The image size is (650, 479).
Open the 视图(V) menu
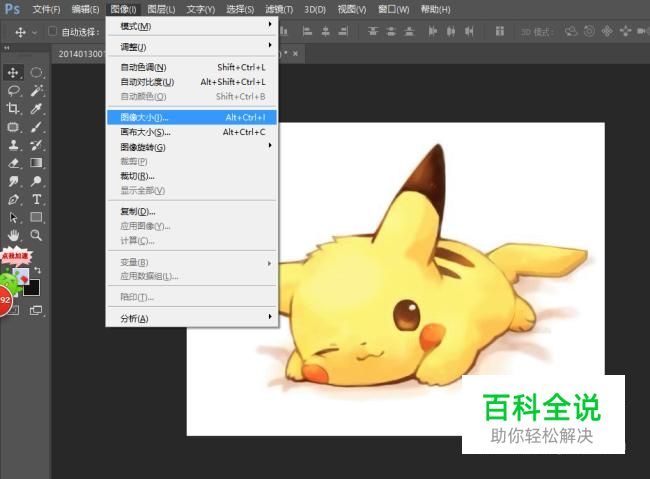click(x=352, y=9)
